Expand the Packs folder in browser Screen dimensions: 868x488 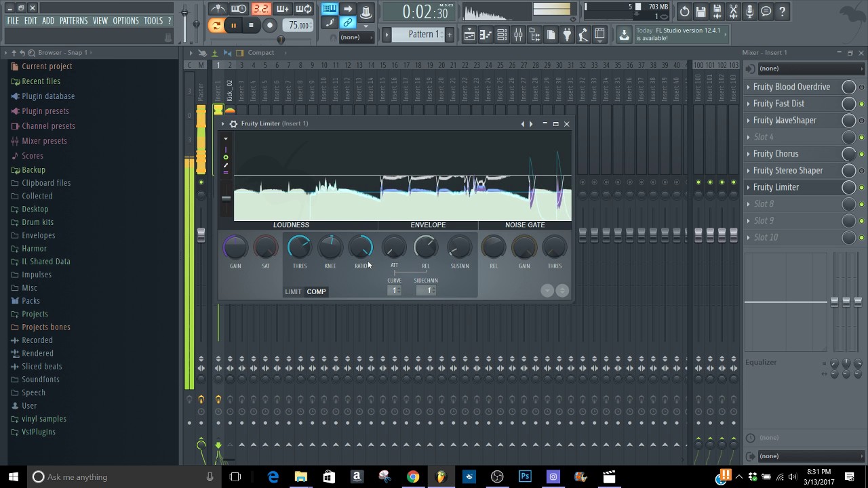(x=31, y=301)
